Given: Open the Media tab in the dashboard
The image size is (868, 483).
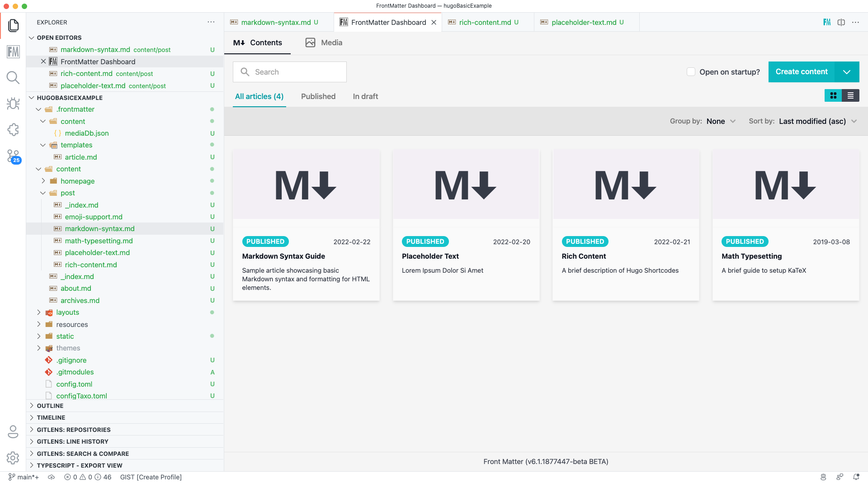Looking at the screenshot, I should click(331, 43).
